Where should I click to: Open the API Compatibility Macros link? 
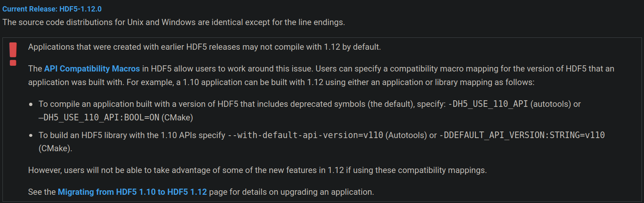click(92, 69)
